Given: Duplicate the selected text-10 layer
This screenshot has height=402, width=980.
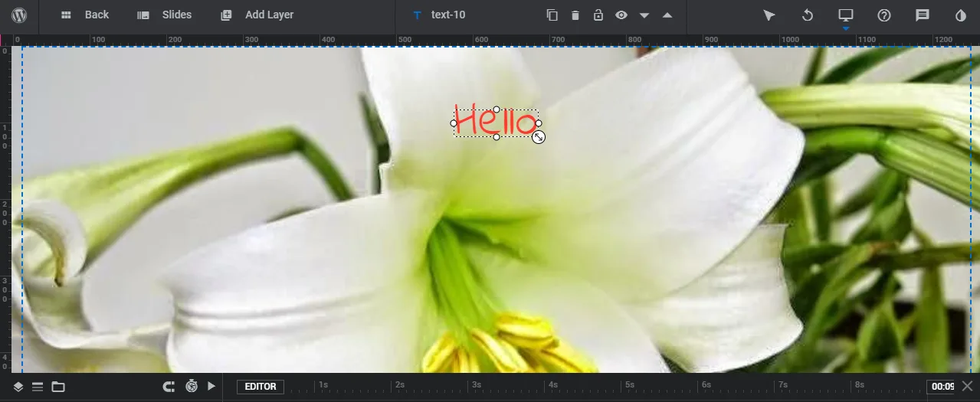Looking at the screenshot, I should [x=552, y=15].
